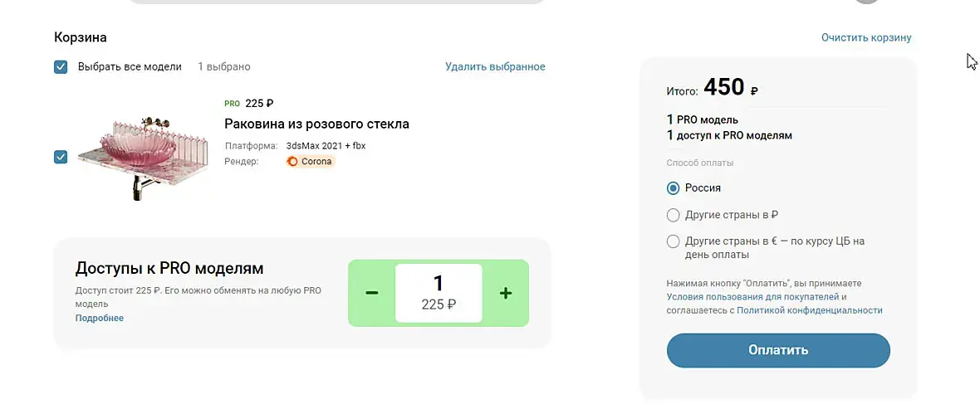This screenshot has width=980, height=414.
Task: Select the 'Россия' payment option
Action: (674, 188)
